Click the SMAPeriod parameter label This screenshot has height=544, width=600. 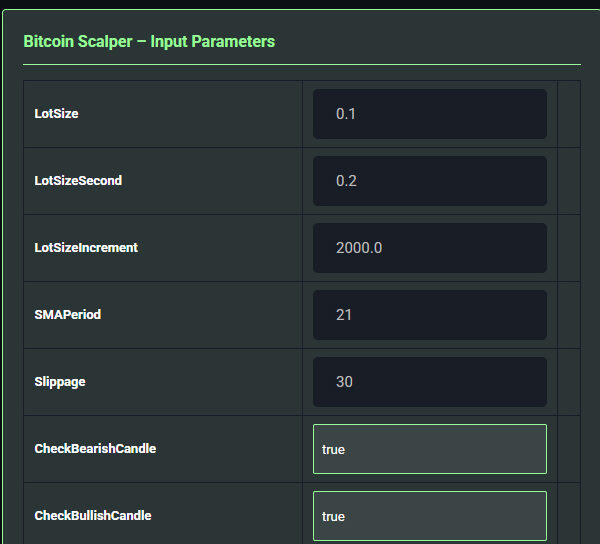pyautogui.click(x=67, y=315)
